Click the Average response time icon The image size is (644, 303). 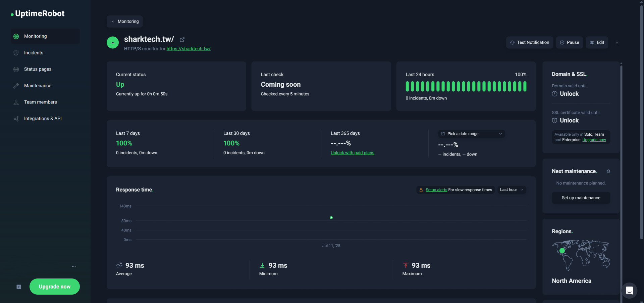(x=119, y=265)
